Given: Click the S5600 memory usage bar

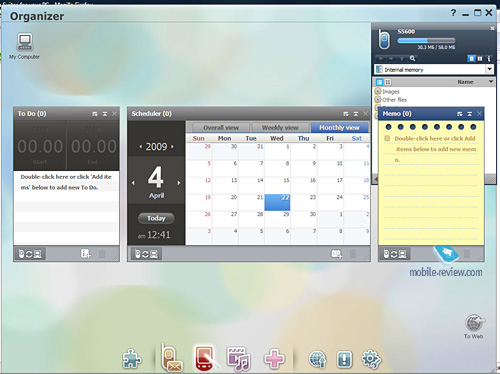Looking at the screenshot, I should [426, 41].
